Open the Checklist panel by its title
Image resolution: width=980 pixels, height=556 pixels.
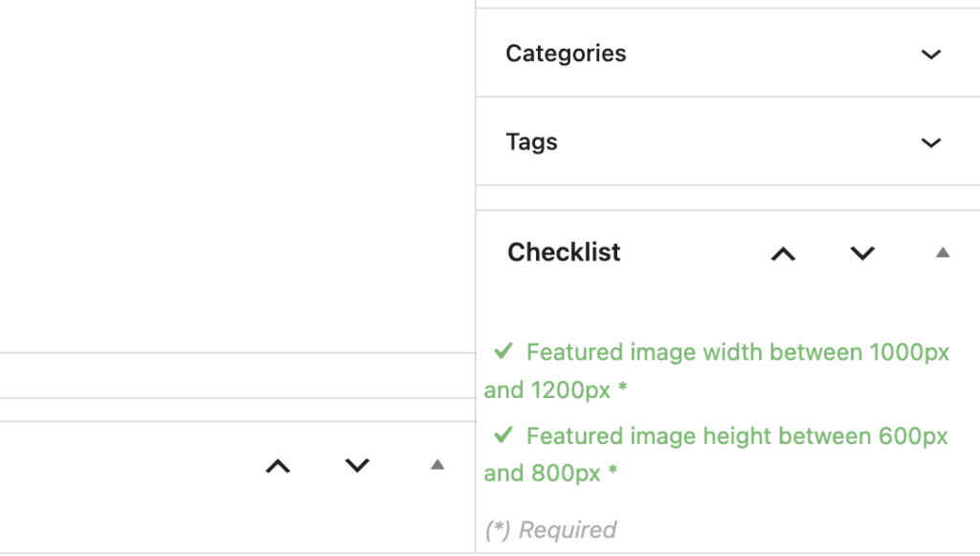pos(563,253)
